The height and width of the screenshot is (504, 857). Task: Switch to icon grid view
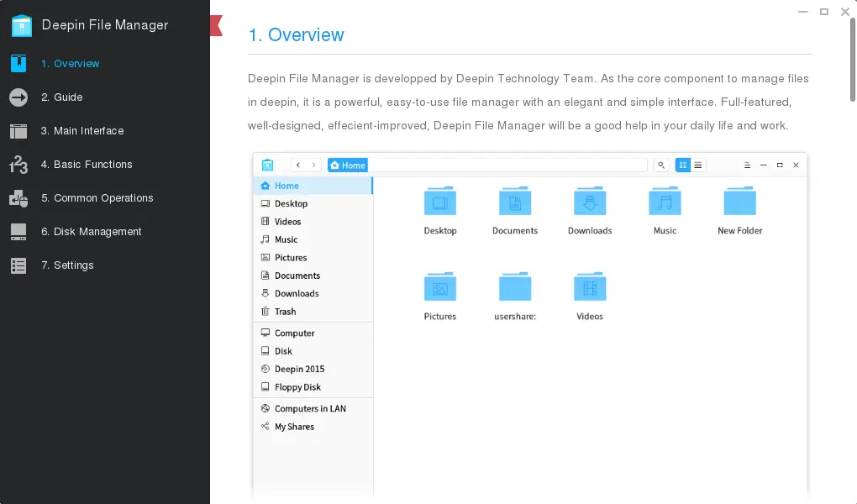[683, 165]
